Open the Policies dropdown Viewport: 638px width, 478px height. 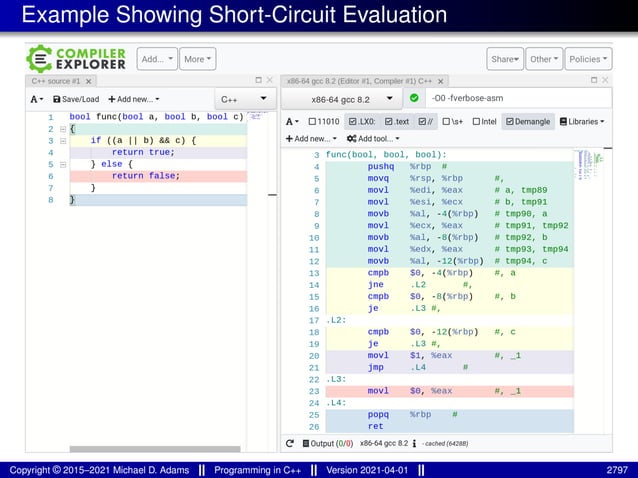pos(588,59)
